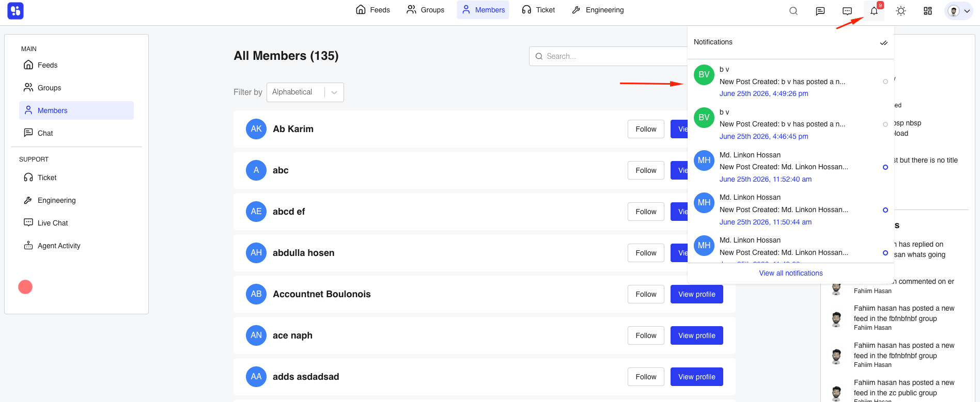Open the chat message icon in the top bar
This screenshot has width=980, height=402.
point(820,11)
